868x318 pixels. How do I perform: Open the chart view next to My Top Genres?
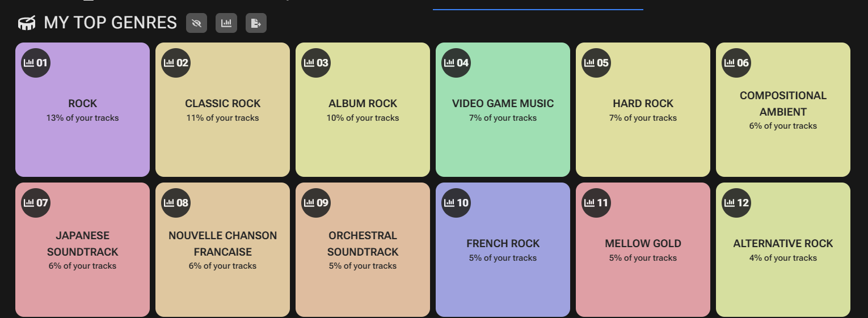pos(226,23)
